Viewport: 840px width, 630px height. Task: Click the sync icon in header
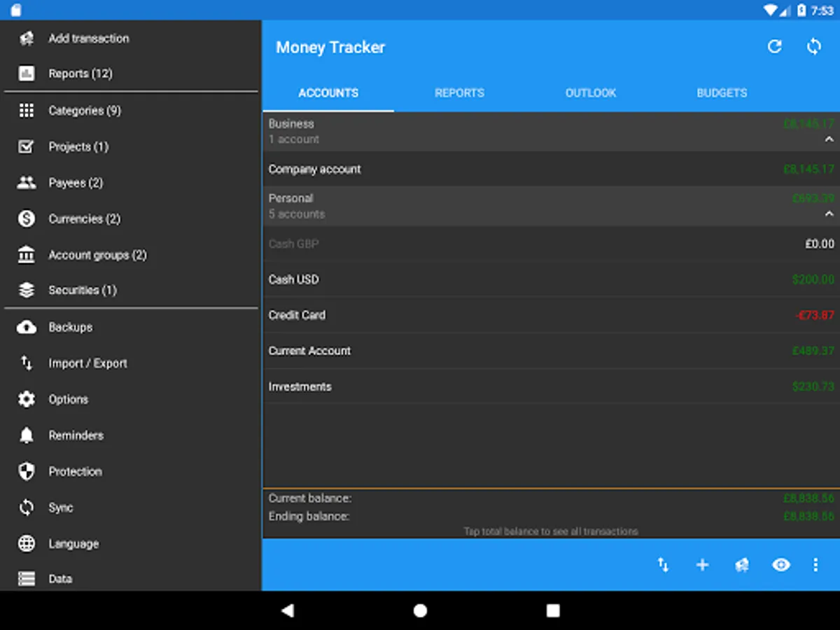coord(813,47)
